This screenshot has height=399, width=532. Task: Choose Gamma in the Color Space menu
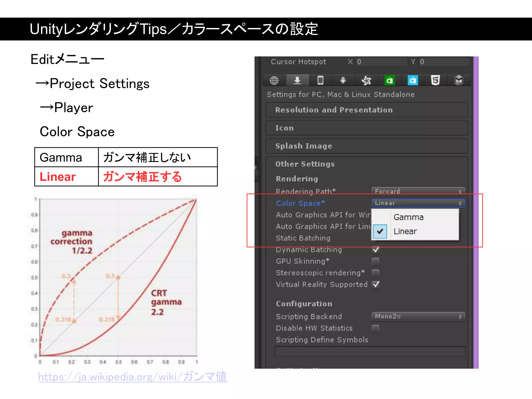[x=415, y=217]
